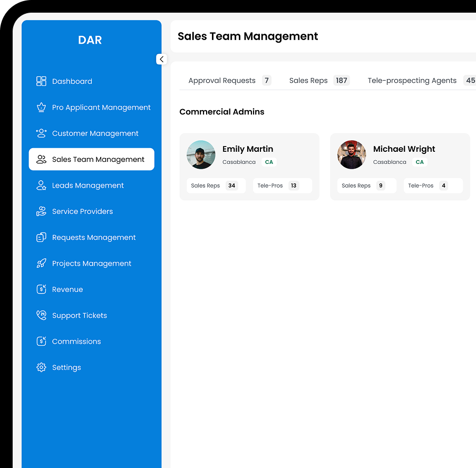
Task: Collapse the sidebar with the chevron button
Action: pos(161,59)
